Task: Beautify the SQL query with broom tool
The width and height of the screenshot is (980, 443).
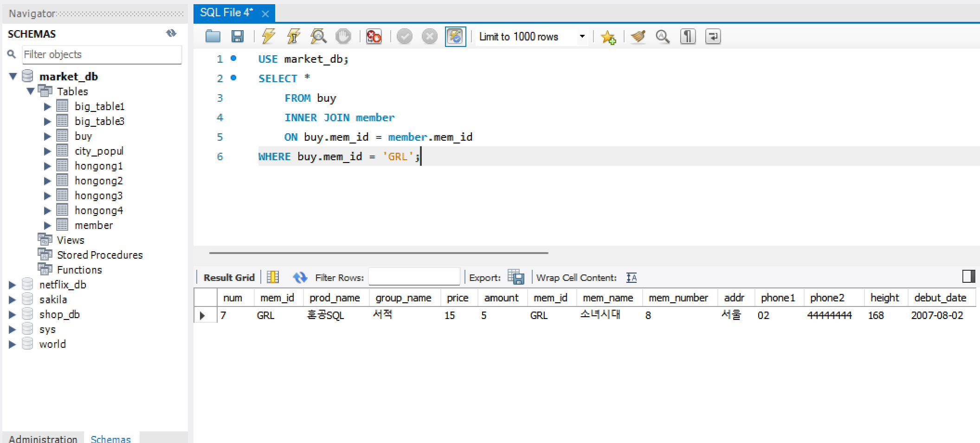Action: click(638, 36)
